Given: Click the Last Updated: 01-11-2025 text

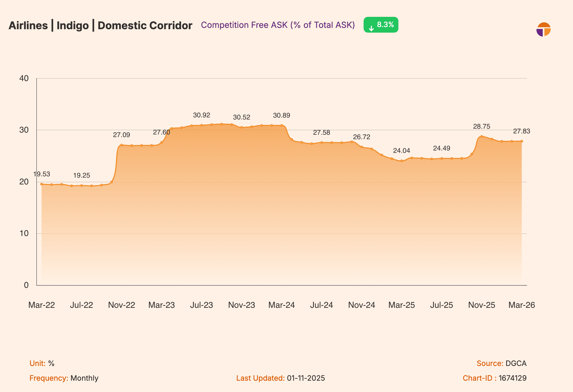Looking at the screenshot, I should click(x=280, y=378).
